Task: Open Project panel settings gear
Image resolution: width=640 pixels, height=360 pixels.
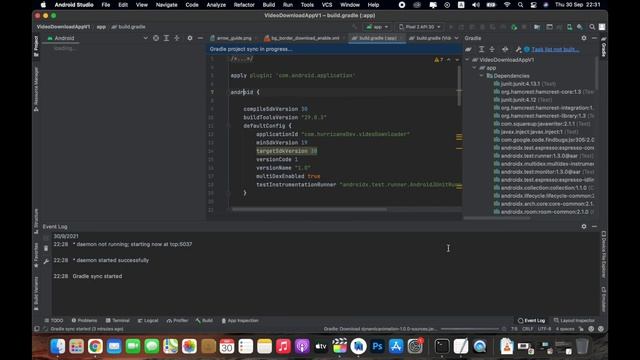Action: (x=190, y=38)
